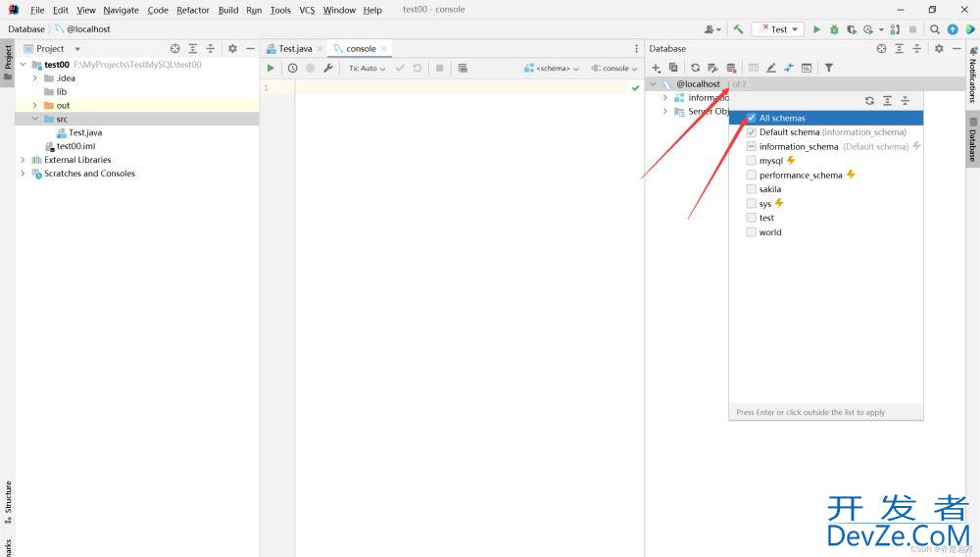Collapse the @localhost data source node
The width and height of the screenshot is (980, 557).
653,83
